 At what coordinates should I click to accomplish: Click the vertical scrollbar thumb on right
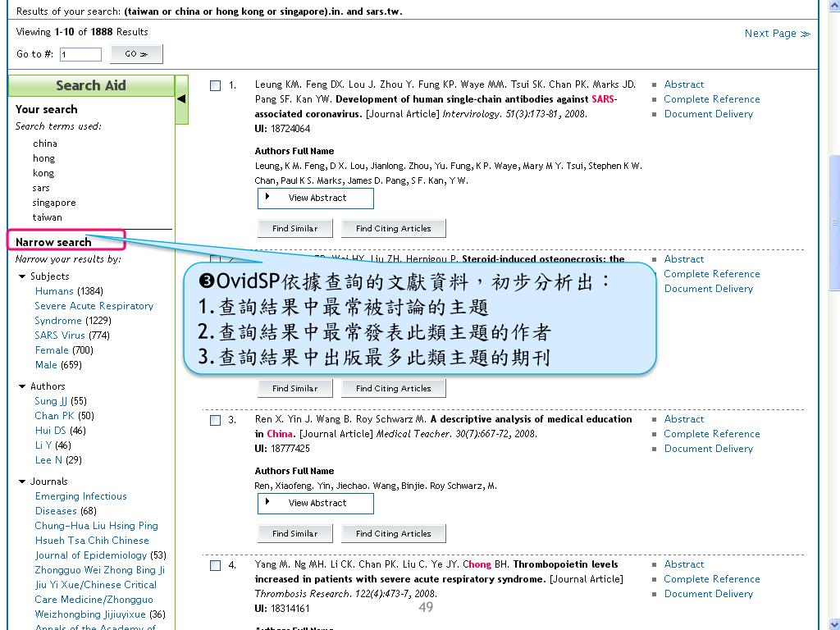click(x=834, y=222)
